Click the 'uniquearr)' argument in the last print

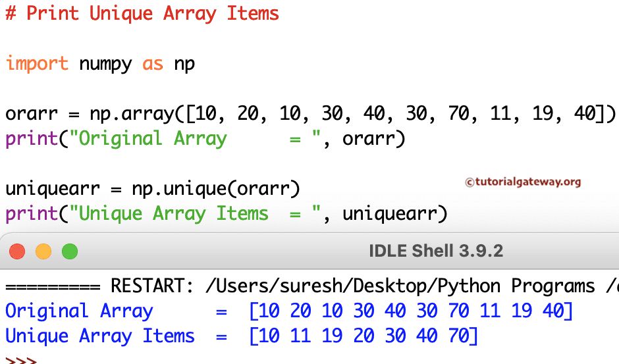pyautogui.click(x=394, y=214)
